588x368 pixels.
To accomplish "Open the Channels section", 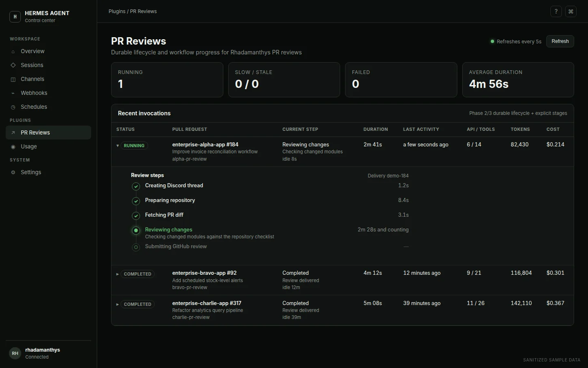I will (x=48, y=79).
